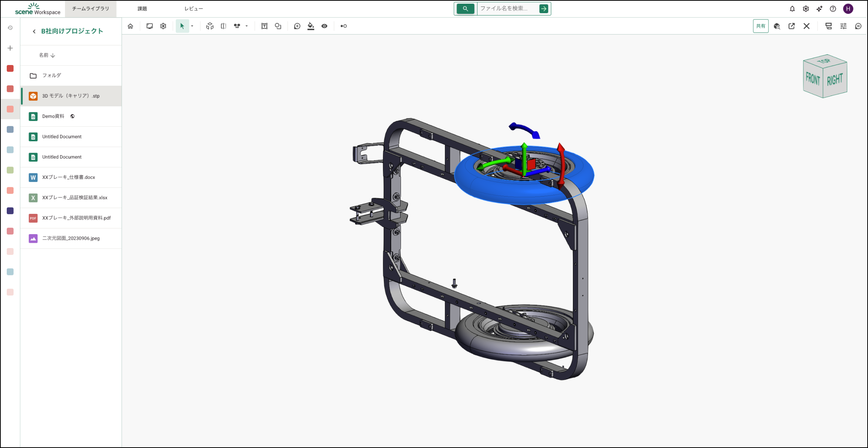
Task: Select the text annotation tool
Action: click(264, 26)
